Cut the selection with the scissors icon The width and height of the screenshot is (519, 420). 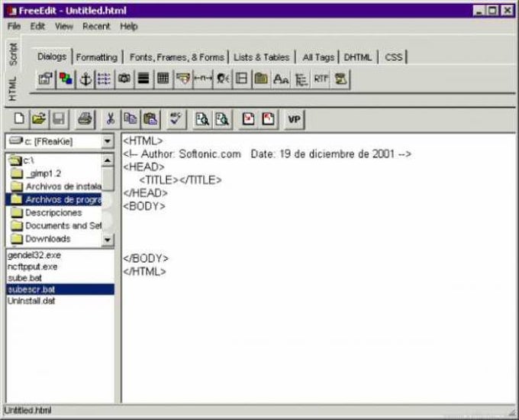coord(111,118)
